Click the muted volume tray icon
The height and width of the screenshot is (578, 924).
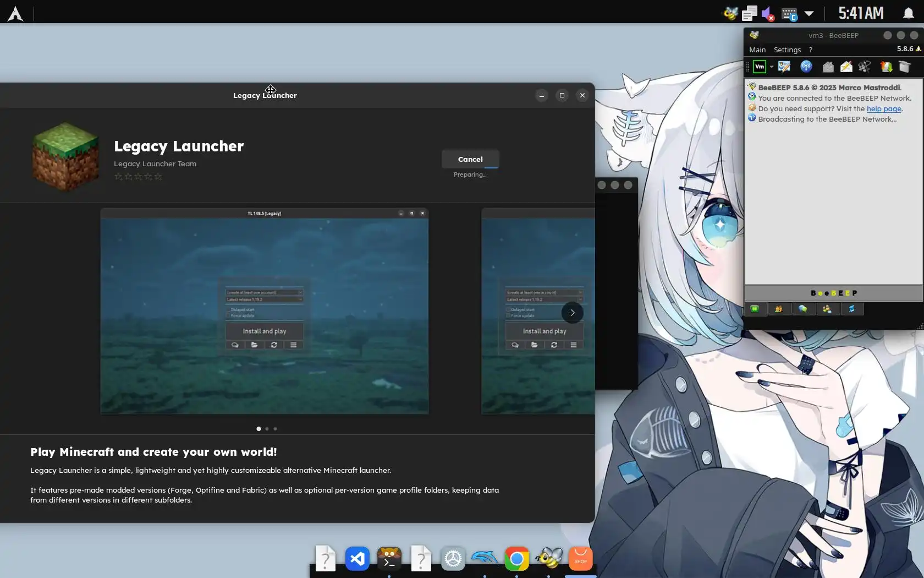(768, 14)
